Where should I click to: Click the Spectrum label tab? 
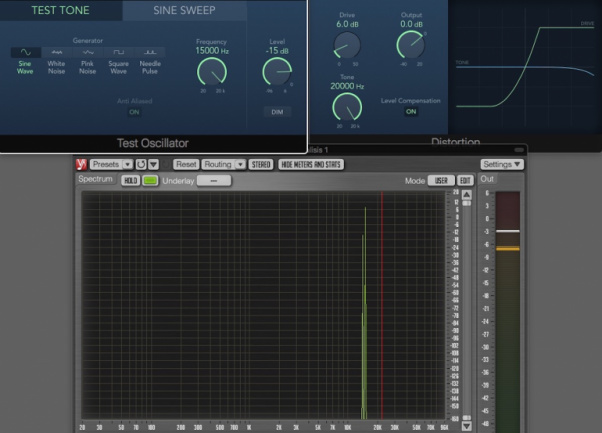(96, 179)
